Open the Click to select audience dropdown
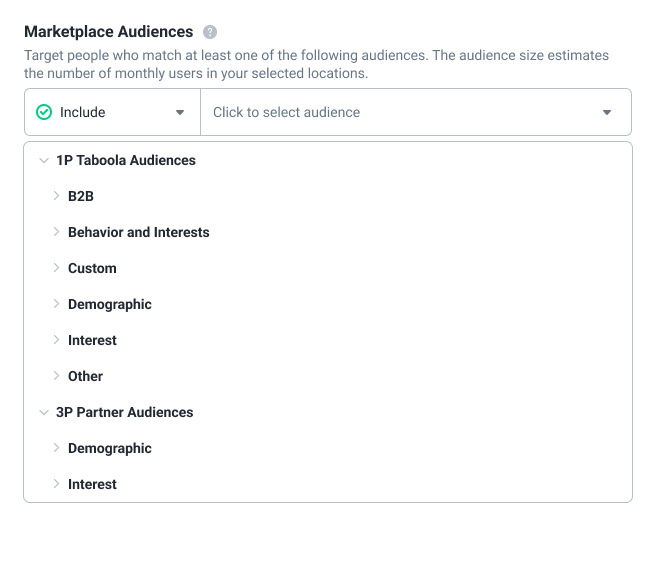 [x=607, y=112]
